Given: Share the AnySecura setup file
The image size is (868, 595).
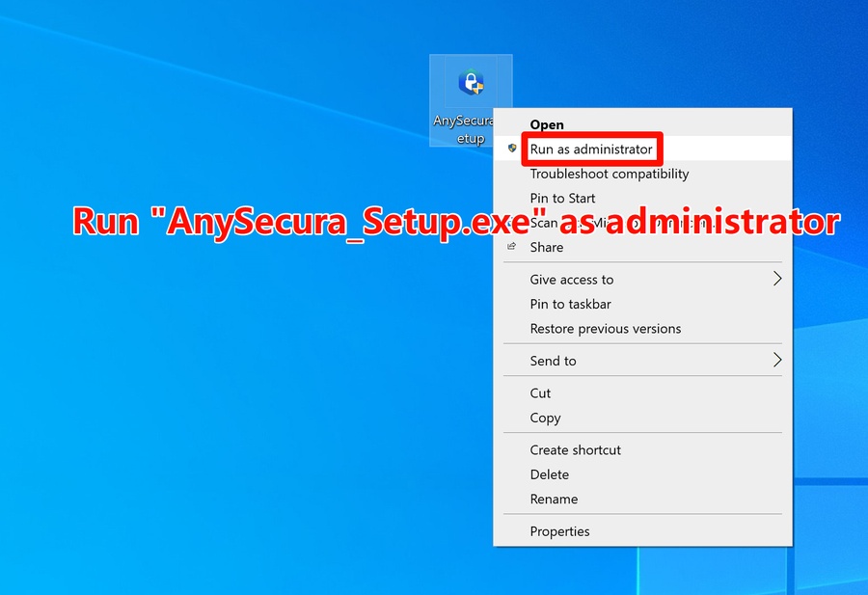Looking at the screenshot, I should point(546,247).
